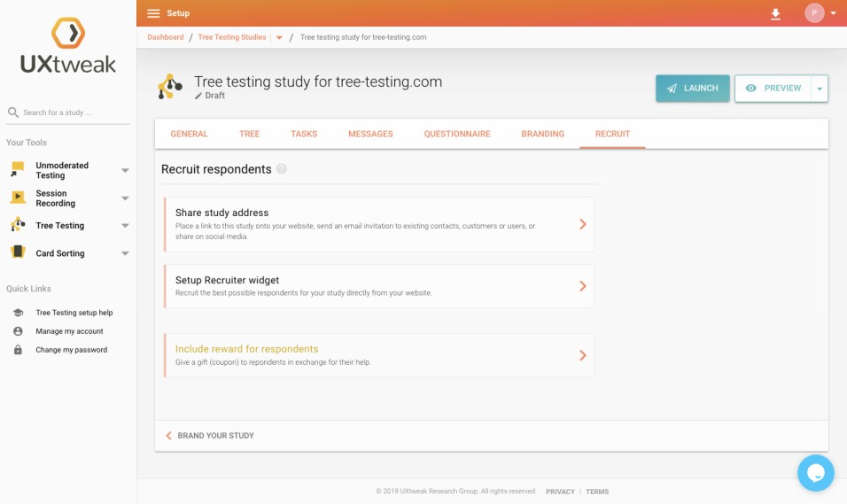847x504 pixels.
Task: Expand Unmoderated Testing menu arrow
Action: point(125,170)
